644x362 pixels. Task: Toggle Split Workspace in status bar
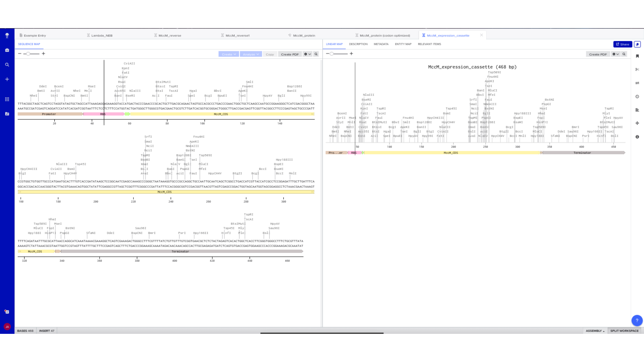(624, 331)
